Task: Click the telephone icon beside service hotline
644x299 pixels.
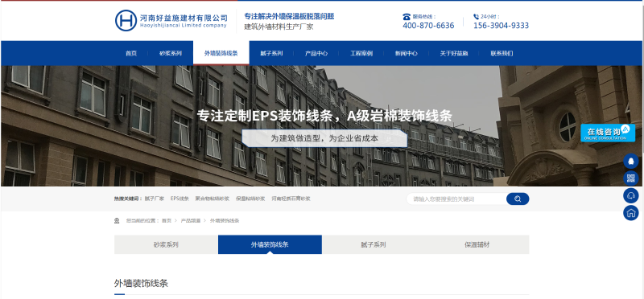Action: (407, 17)
